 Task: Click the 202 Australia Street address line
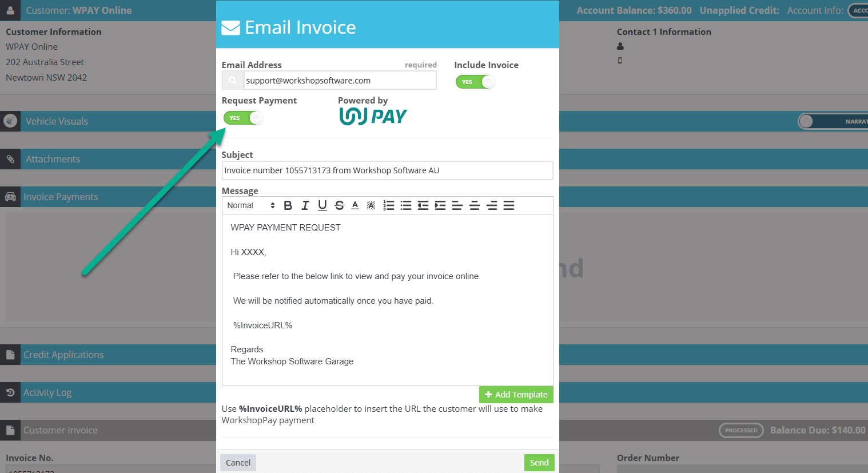click(x=45, y=62)
